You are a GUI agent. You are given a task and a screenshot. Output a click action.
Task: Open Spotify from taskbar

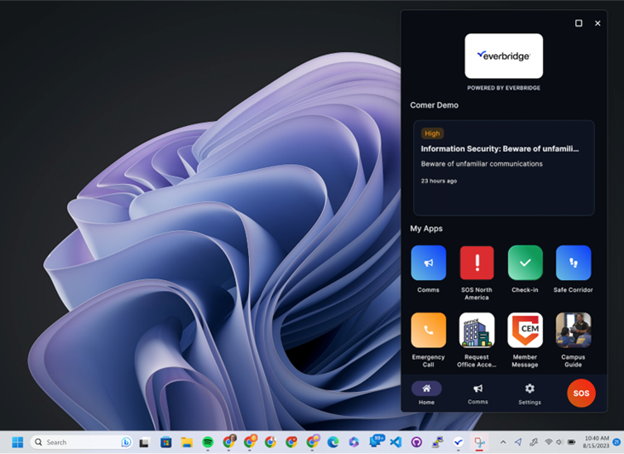point(208,442)
